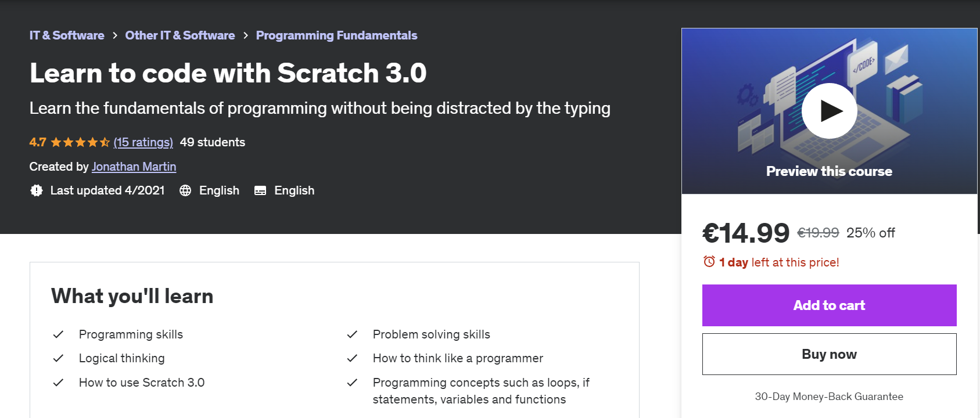The height and width of the screenshot is (418, 980).
Task: Go to Other IT & Software category
Action: point(180,35)
